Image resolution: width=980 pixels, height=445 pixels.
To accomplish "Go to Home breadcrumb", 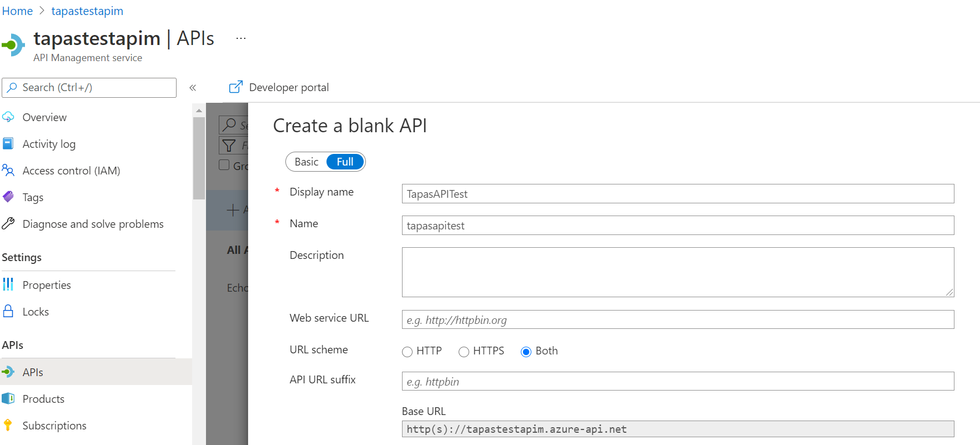I will click(x=17, y=11).
